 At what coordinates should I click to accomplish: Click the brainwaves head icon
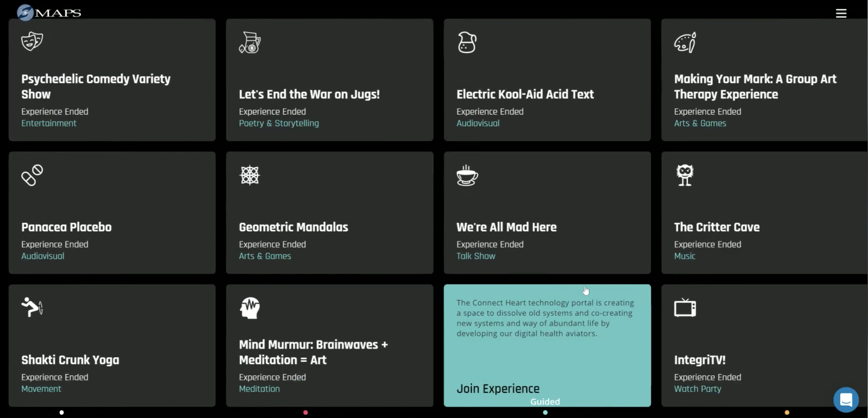pos(250,308)
